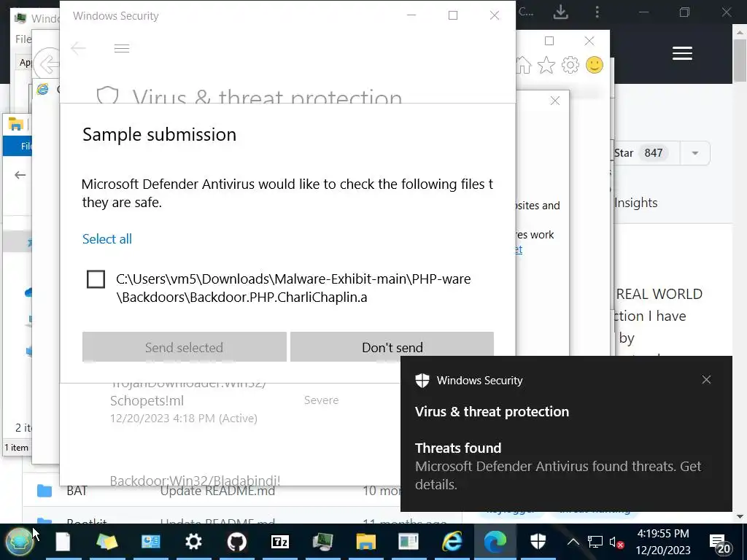Open Settings gear from taskbar

coord(193,542)
